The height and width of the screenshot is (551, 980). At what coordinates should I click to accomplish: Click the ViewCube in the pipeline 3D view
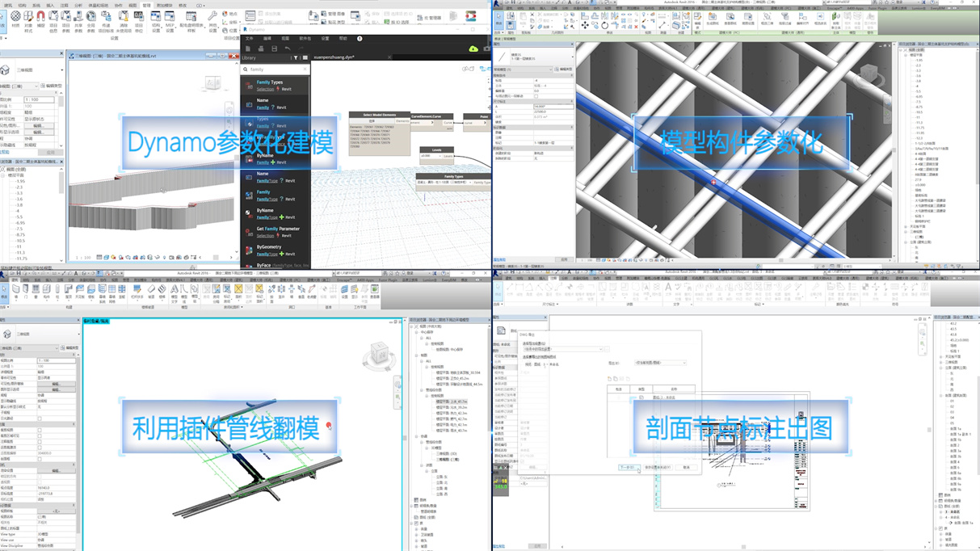coord(378,354)
